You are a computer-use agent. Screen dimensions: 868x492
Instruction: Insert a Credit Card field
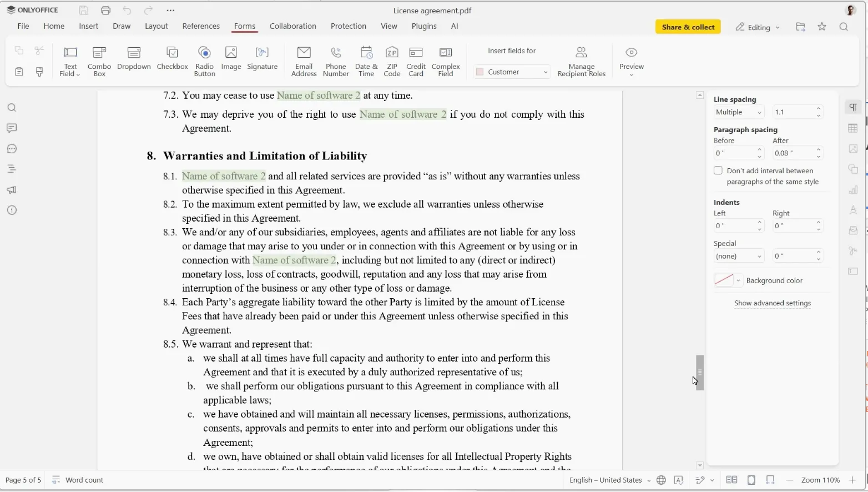click(416, 61)
